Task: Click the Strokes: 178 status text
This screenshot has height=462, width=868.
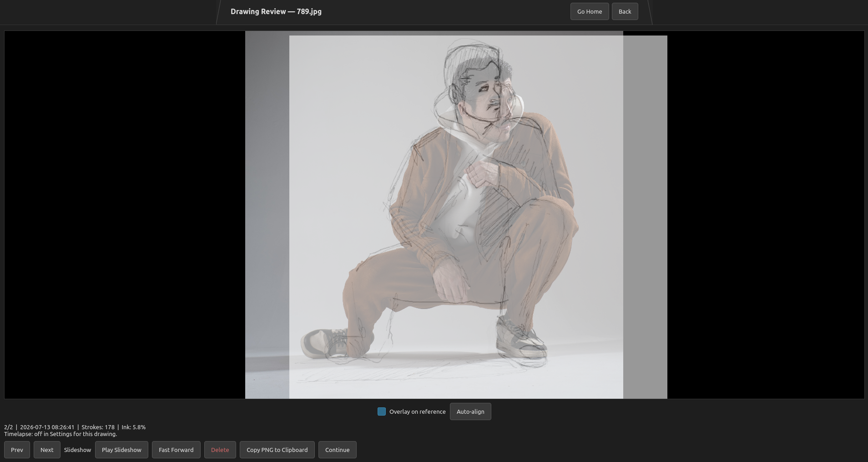Action: [x=98, y=427]
